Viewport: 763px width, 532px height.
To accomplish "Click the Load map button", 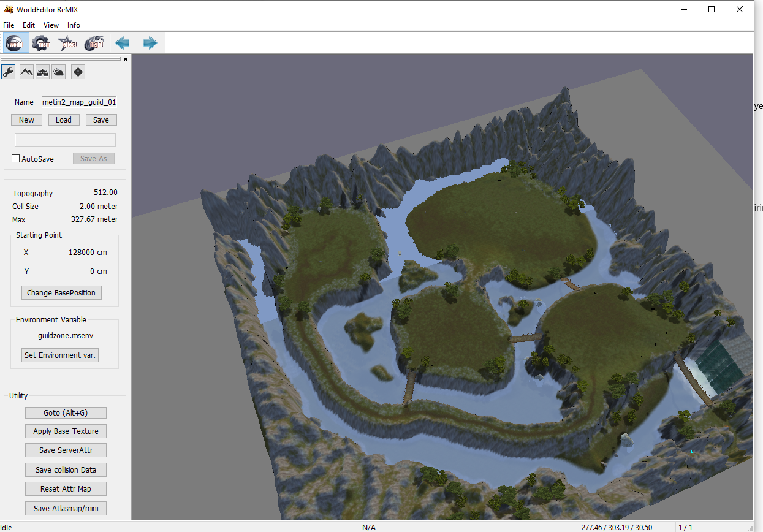I will click(x=64, y=120).
